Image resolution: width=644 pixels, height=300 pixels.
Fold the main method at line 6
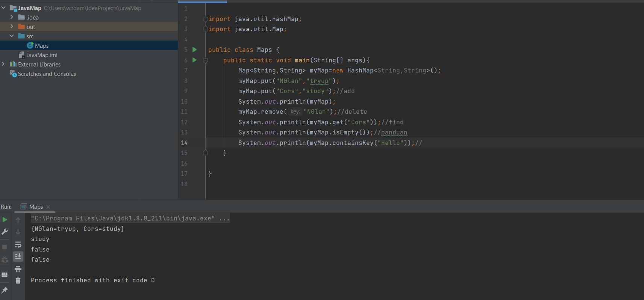[x=205, y=60]
